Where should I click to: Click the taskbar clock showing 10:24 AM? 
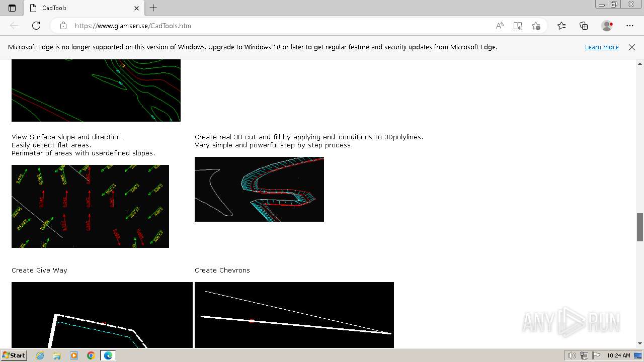tap(618, 355)
